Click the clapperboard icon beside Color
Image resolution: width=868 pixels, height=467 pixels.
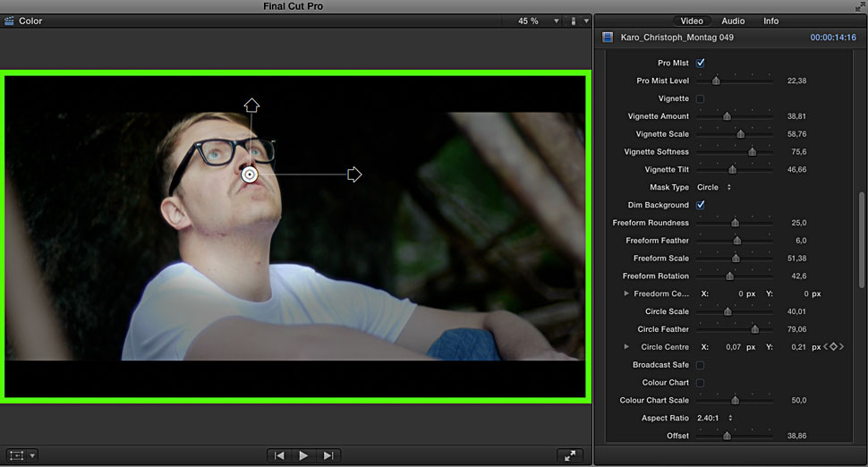pyautogui.click(x=9, y=21)
